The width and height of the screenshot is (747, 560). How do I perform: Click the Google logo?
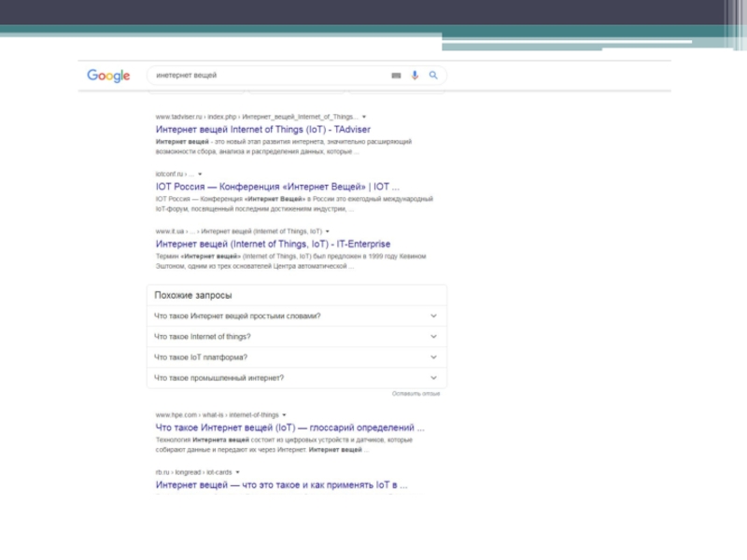[x=108, y=76]
